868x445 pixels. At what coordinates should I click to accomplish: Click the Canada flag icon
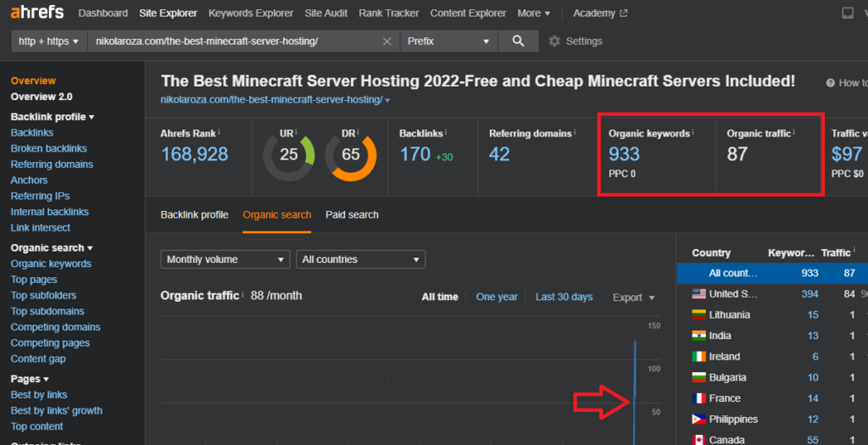pos(698,440)
